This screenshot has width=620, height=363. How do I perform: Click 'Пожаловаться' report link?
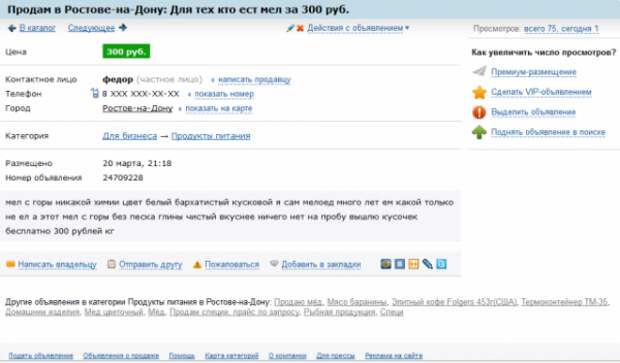pyautogui.click(x=232, y=265)
